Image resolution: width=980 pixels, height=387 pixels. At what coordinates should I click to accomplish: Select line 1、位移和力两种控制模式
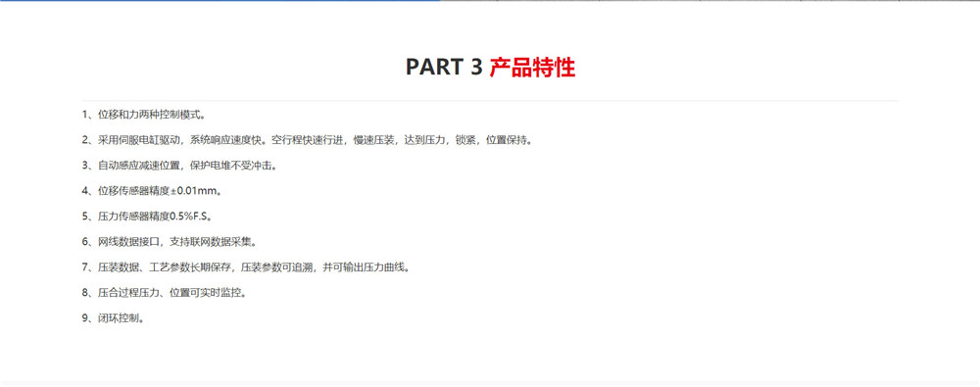pyautogui.click(x=144, y=115)
